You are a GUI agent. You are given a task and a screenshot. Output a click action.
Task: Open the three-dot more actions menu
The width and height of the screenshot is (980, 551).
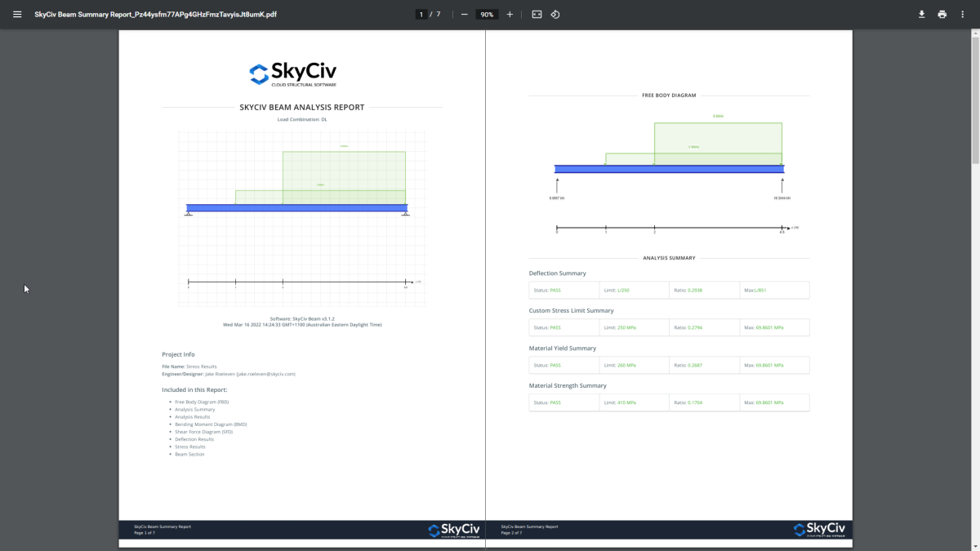coord(961,14)
